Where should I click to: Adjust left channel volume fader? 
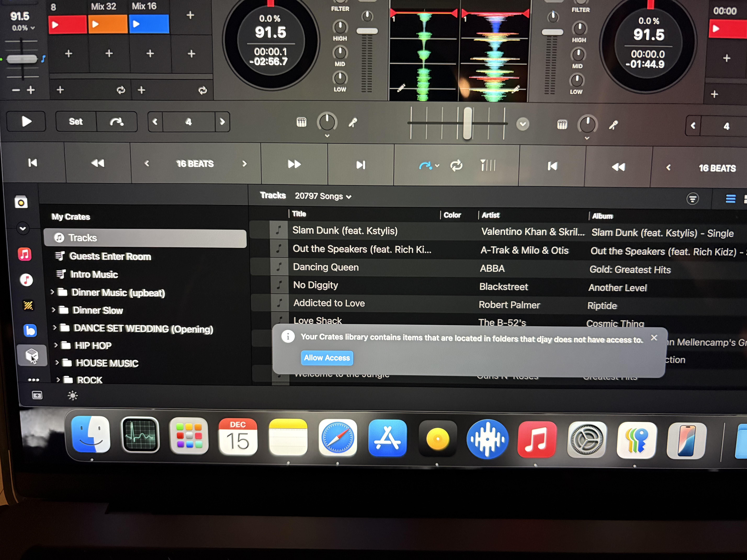pyautogui.click(x=367, y=31)
